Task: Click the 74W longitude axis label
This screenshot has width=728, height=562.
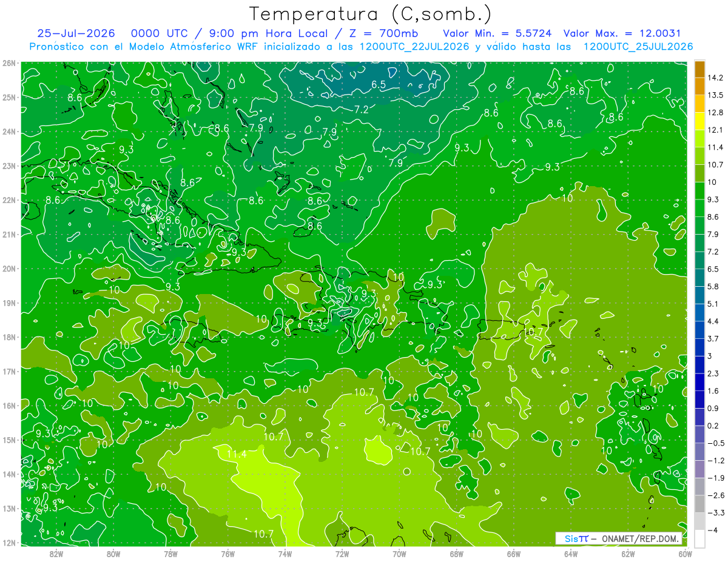Action: 285,553
